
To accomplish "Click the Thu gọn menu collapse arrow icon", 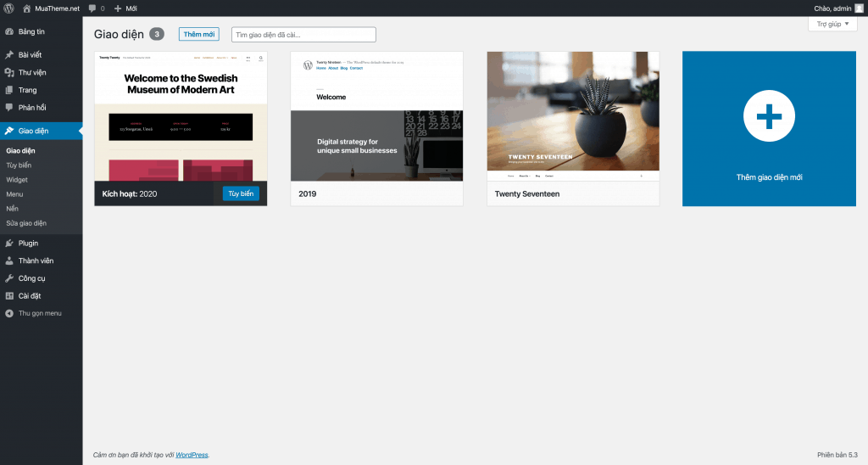I will (x=9, y=313).
